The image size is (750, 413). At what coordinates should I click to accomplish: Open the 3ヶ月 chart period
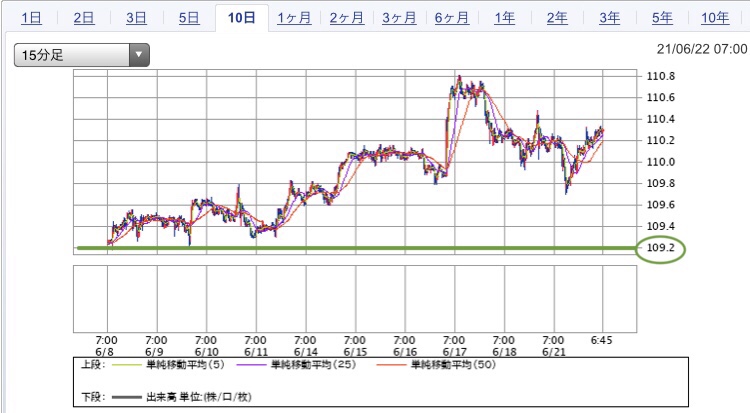pyautogui.click(x=399, y=18)
